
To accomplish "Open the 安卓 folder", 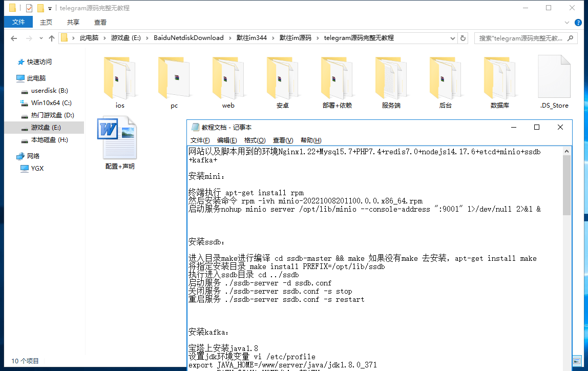I will point(282,83).
